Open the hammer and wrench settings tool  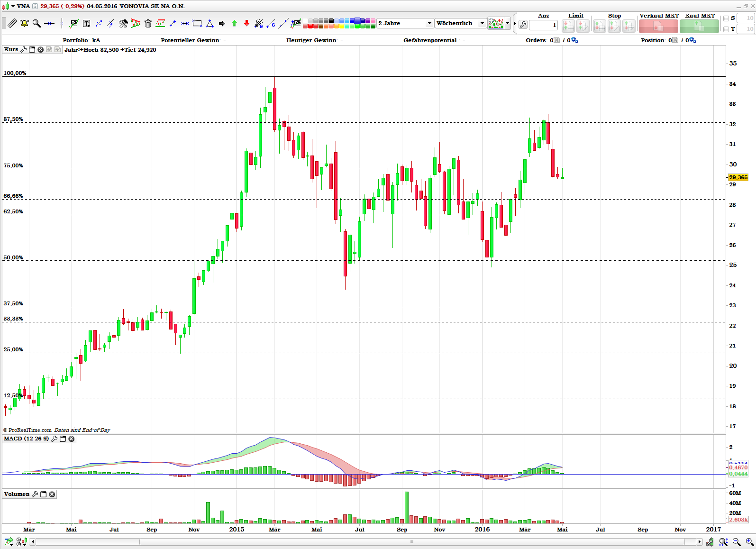coord(123,23)
